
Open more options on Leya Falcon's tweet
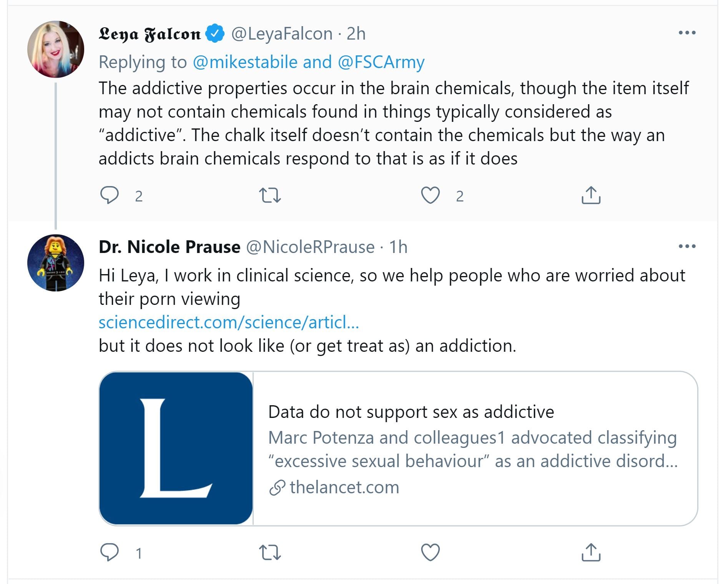687,33
